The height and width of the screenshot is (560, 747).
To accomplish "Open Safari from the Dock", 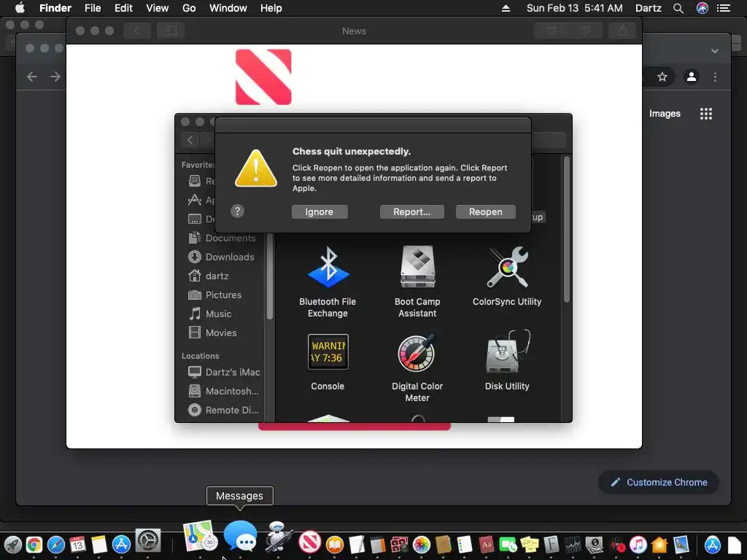I will pyautogui.click(x=55, y=544).
